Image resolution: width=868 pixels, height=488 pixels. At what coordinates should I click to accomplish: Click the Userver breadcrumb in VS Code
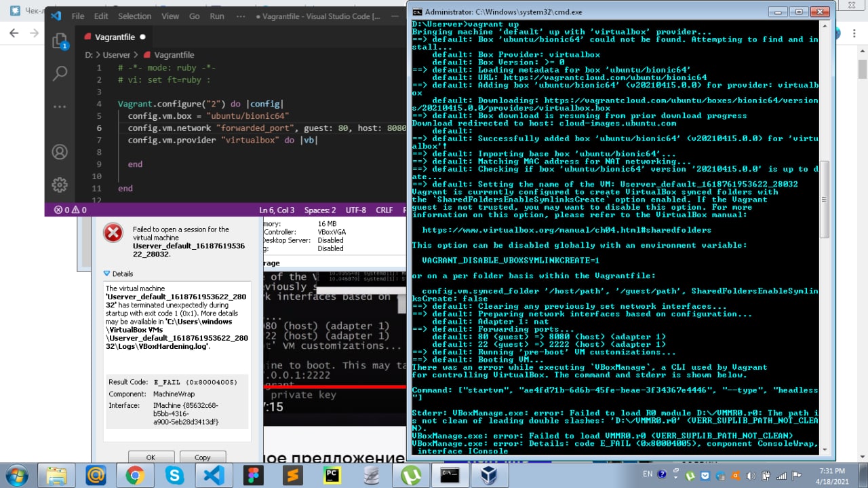116,55
